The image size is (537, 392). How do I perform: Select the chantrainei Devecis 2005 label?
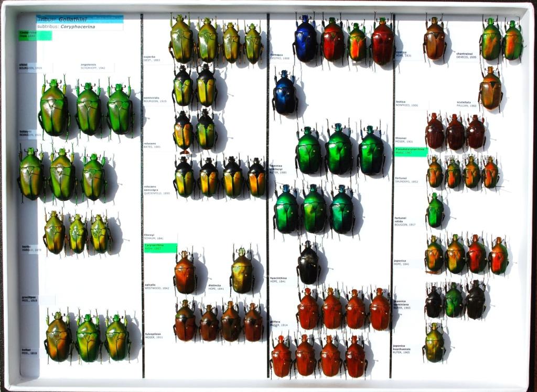click(468, 55)
